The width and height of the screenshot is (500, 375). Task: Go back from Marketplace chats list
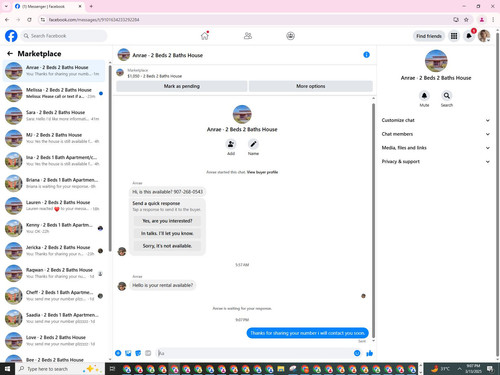click(x=10, y=53)
